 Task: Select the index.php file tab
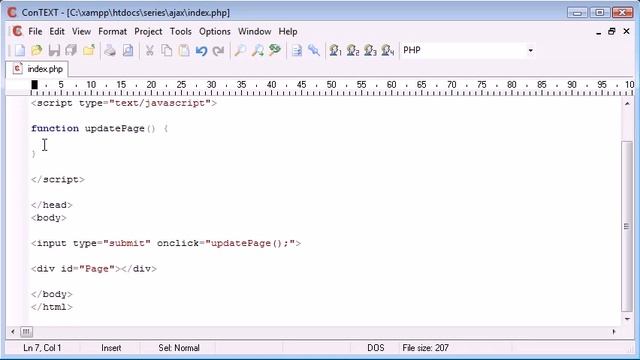click(38, 69)
